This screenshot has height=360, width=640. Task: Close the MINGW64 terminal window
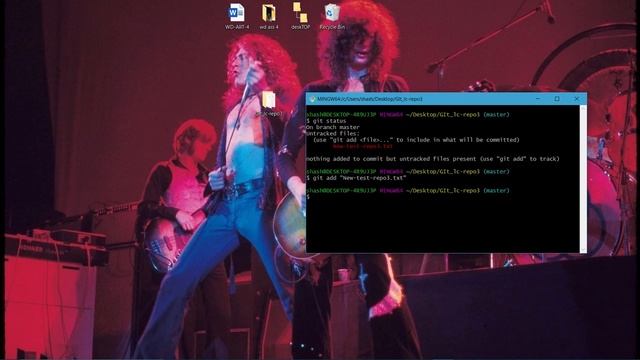click(576, 99)
